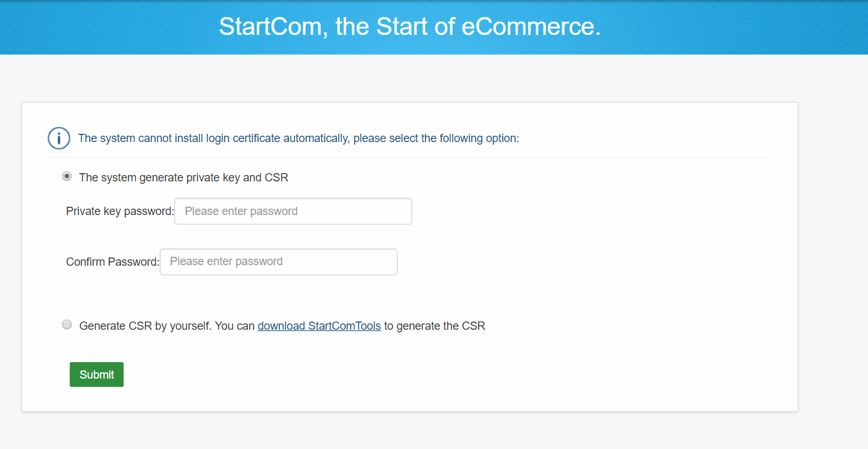The width and height of the screenshot is (868, 449).
Task: Click the 'Private key password:' label
Action: [x=119, y=211]
